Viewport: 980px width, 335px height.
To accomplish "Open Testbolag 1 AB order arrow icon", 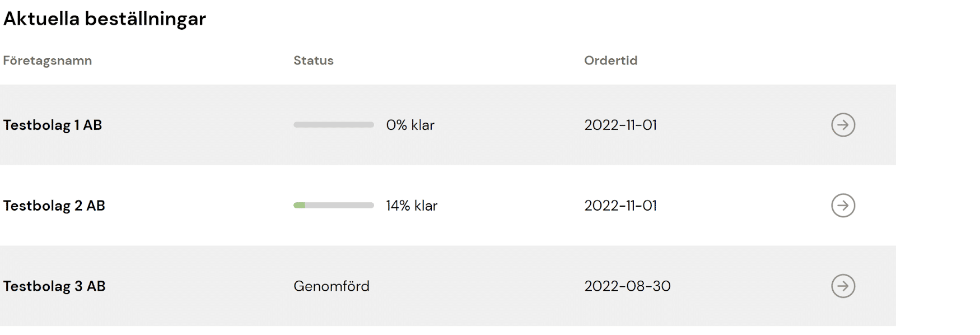I will pyautogui.click(x=843, y=125).
